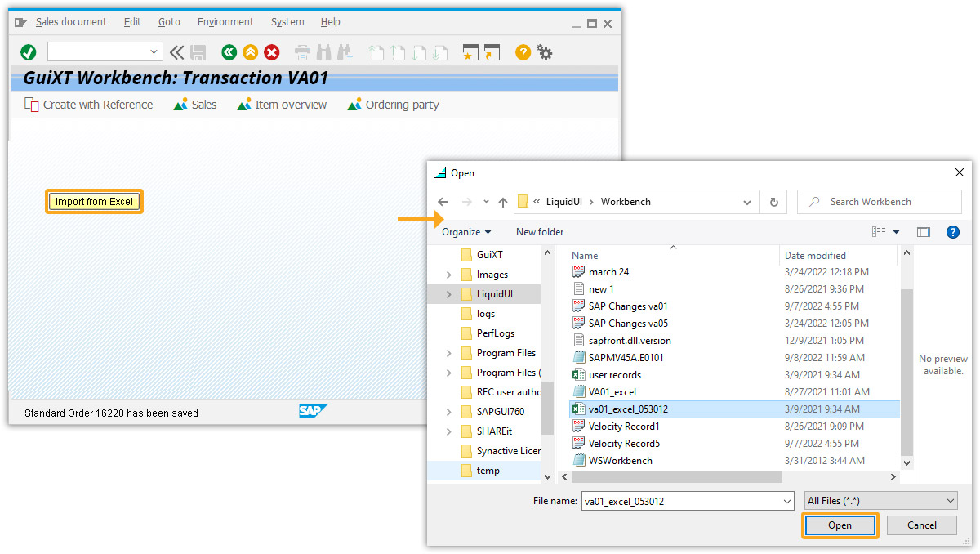The width and height of the screenshot is (980, 554).
Task: Expand the Images folder tree node
Action: pos(448,275)
